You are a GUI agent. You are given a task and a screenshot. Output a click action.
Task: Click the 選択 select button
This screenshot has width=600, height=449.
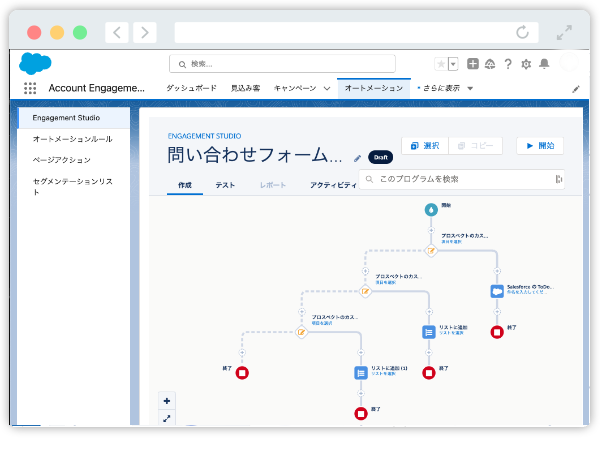pyautogui.click(x=424, y=145)
